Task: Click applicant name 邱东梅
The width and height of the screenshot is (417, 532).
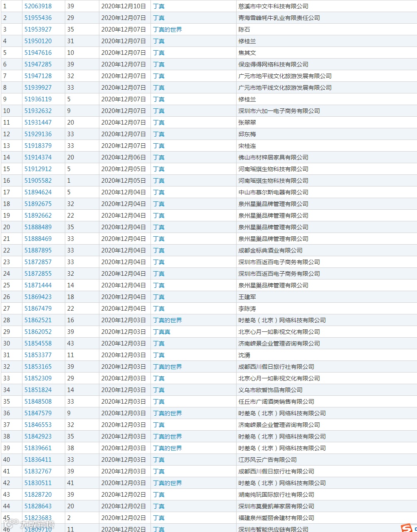Action: coord(247,134)
